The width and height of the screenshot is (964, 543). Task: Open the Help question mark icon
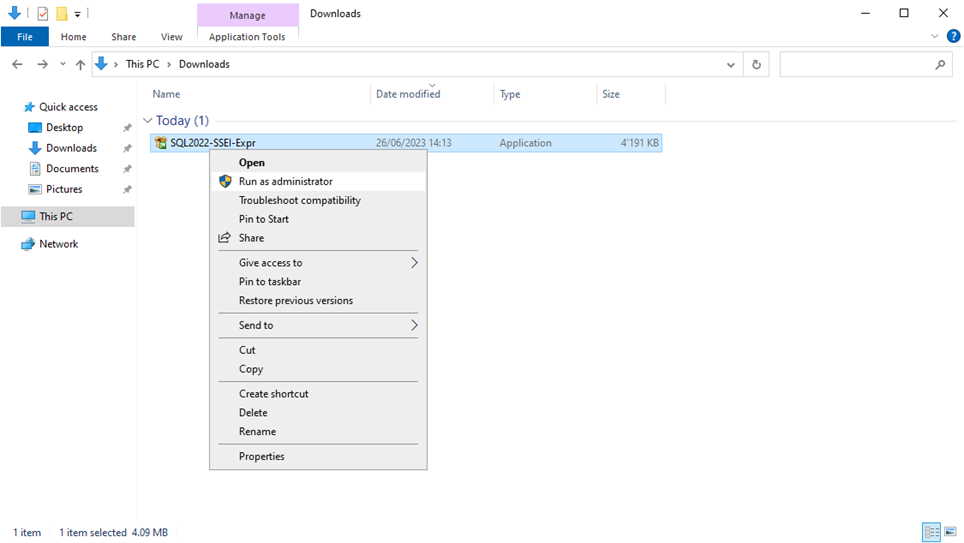tap(954, 36)
